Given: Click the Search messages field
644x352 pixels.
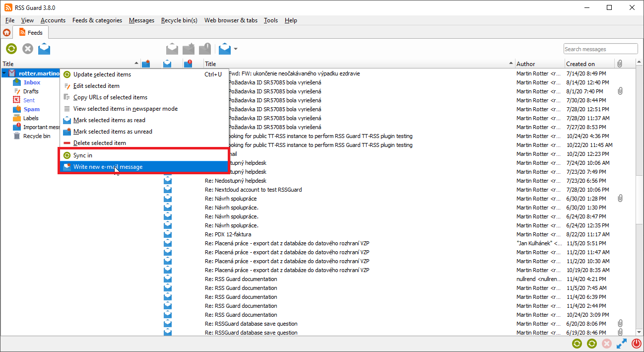Looking at the screenshot, I should [x=600, y=49].
